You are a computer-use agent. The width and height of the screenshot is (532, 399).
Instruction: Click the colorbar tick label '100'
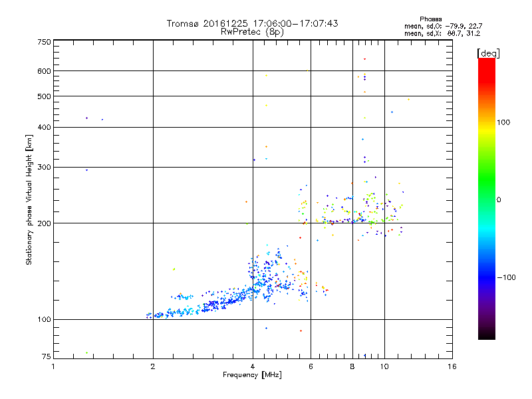point(503,122)
